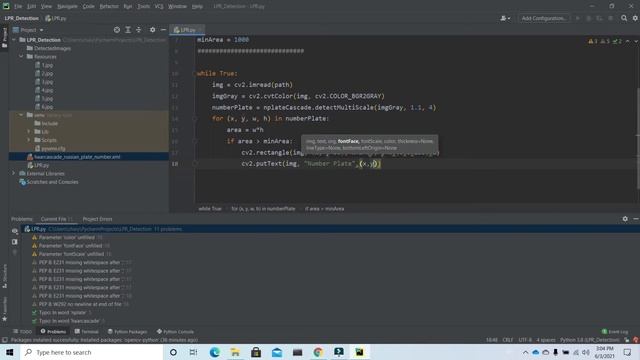The image size is (640, 360).
Task: Open the Terminal tool window
Action: tap(86, 331)
